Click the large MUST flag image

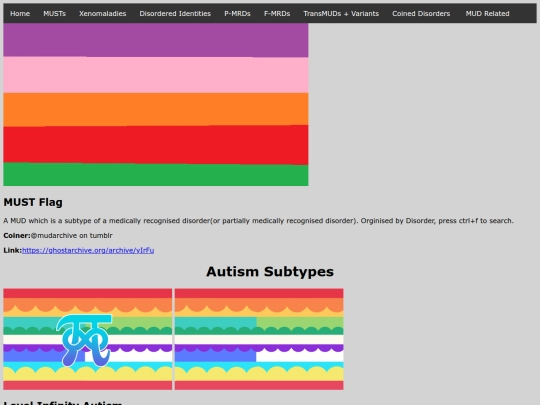point(156,105)
